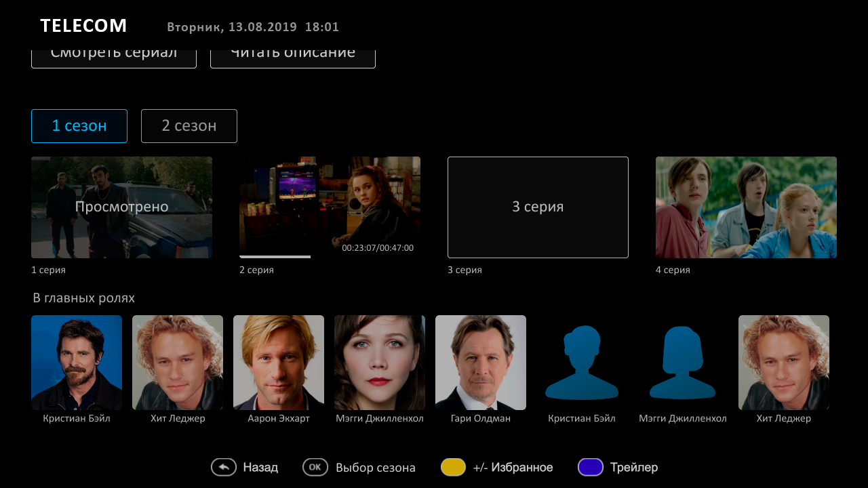Open the watched 1 серия thumbnail
This screenshot has height=488, width=868.
[121, 207]
